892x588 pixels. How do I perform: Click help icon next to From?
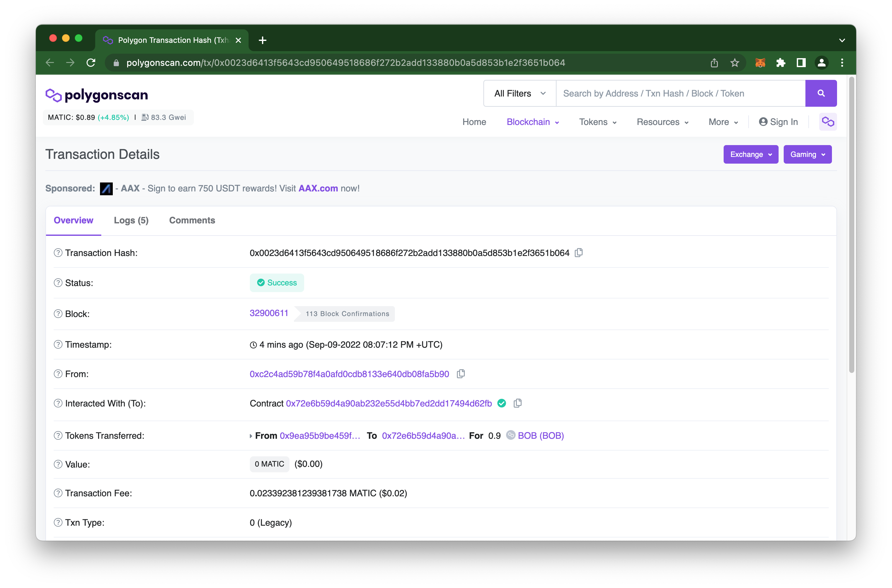(58, 374)
